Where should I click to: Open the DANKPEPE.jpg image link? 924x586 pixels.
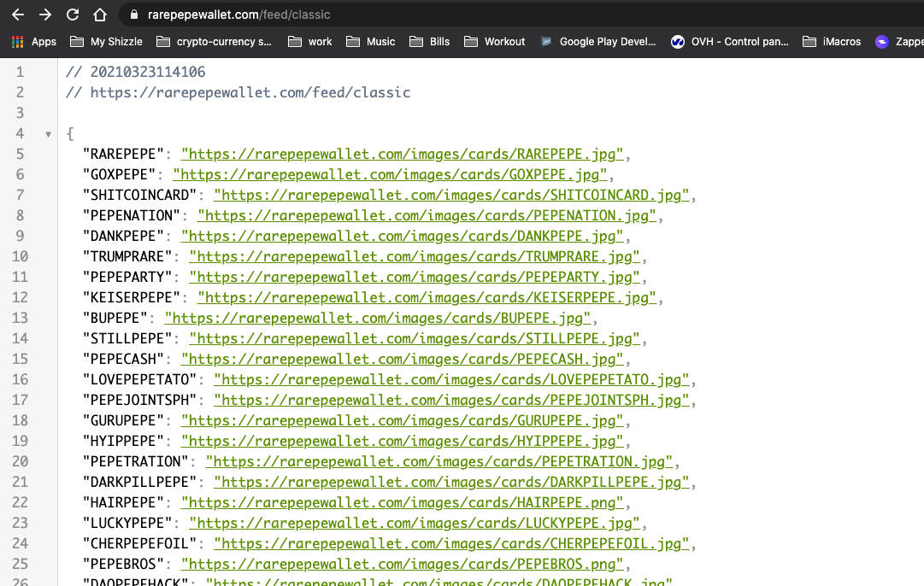coord(402,236)
